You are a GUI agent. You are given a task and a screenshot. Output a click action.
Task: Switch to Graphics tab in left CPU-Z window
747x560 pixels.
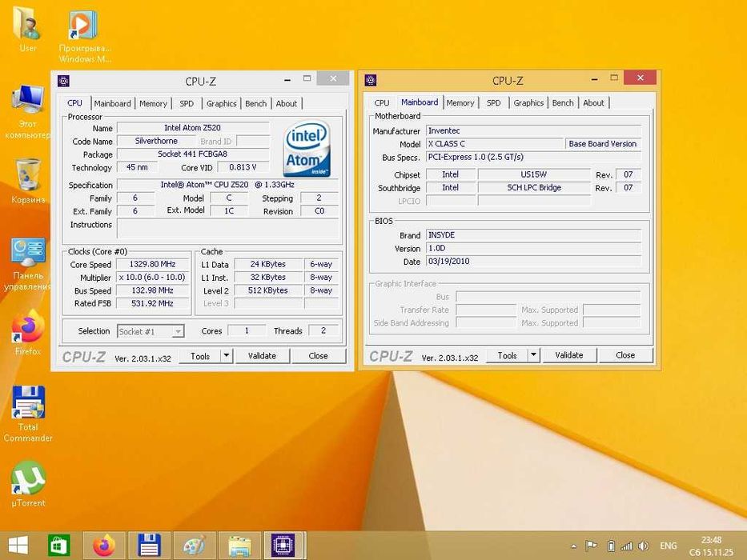click(222, 103)
